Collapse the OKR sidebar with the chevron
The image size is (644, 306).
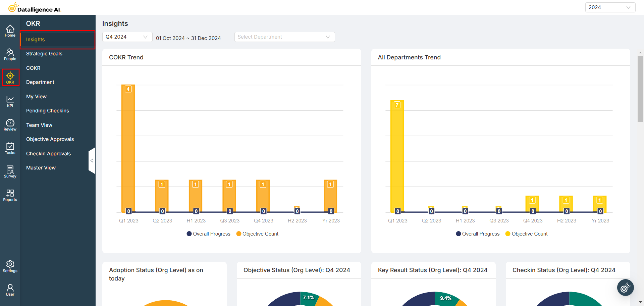[92, 160]
